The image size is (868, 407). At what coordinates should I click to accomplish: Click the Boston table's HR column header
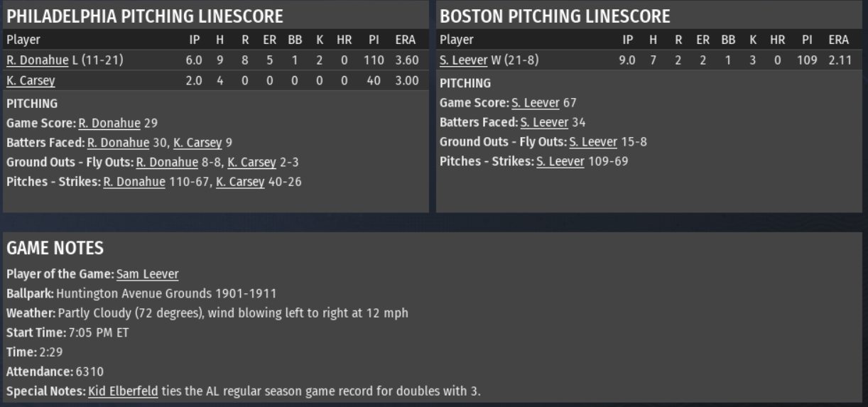pos(778,40)
